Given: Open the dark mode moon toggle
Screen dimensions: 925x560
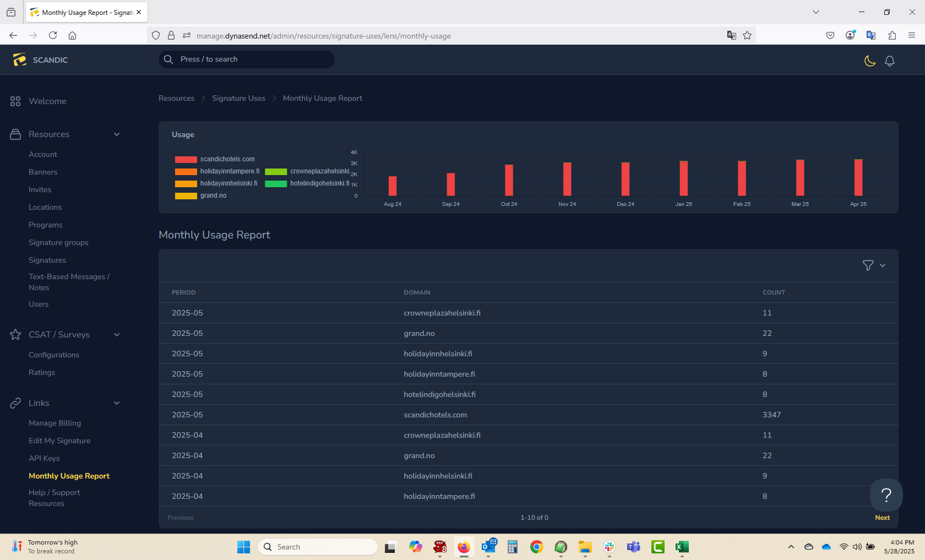Looking at the screenshot, I should 870,61.
